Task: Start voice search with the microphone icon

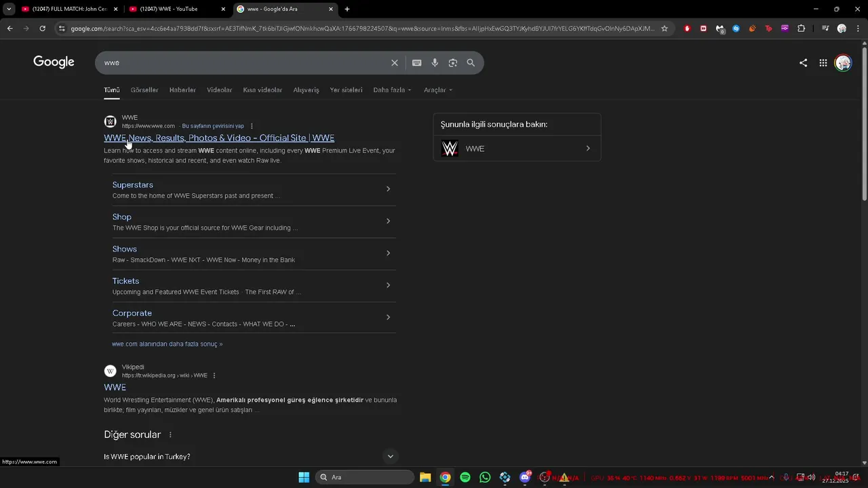Action: 435,63
